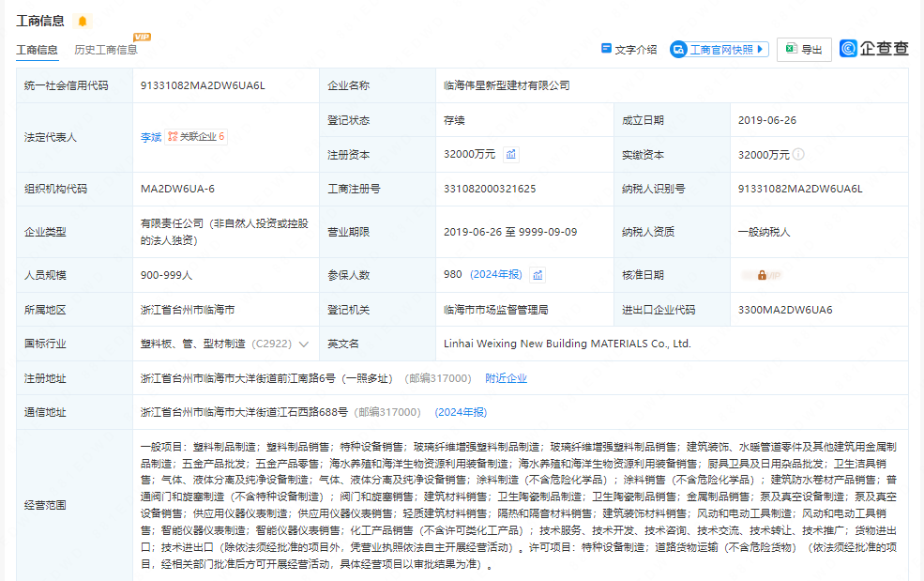924x581 pixels.
Task: Click the 导出 export button
Action: (x=804, y=50)
